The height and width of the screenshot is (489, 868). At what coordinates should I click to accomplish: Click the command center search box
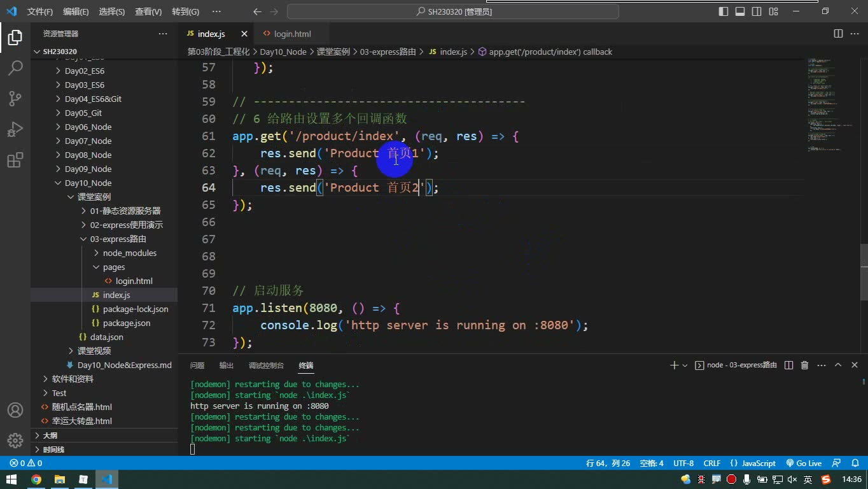[x=453, y=11]
